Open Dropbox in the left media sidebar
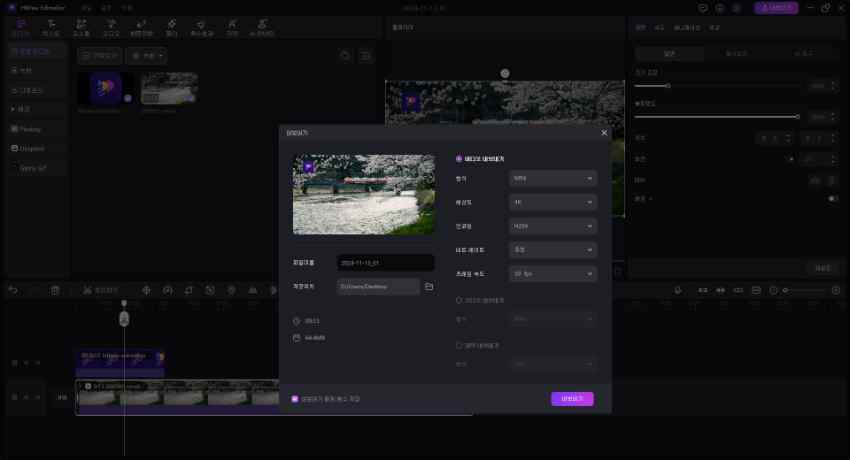This screenshot has width=850, height=460. pyautogui.click(x=33, y=148)
